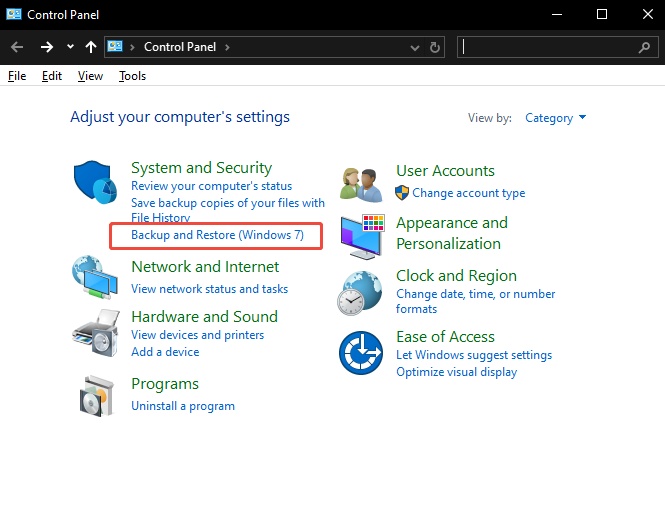Open Ease of Access heading link
Image resolution: width=665 pixels, height=519 pixels.
coord(445,337)
